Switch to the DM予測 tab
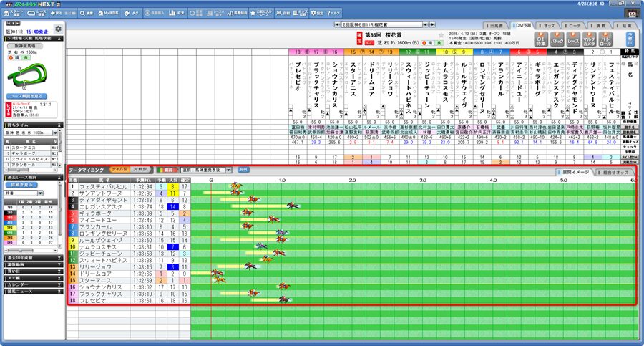Viewport: 644px width, 346px height. 522,26
